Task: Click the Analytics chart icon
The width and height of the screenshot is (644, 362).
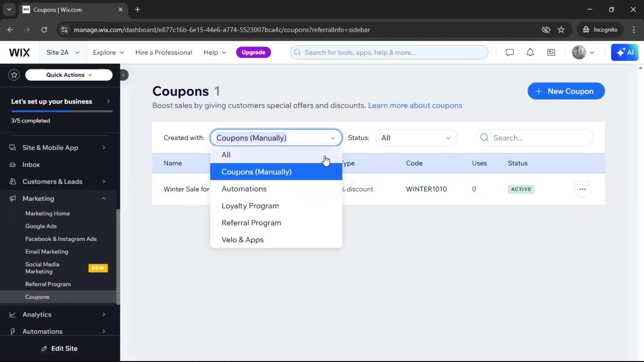Action: pyautogui.click(x=12, y=314)
